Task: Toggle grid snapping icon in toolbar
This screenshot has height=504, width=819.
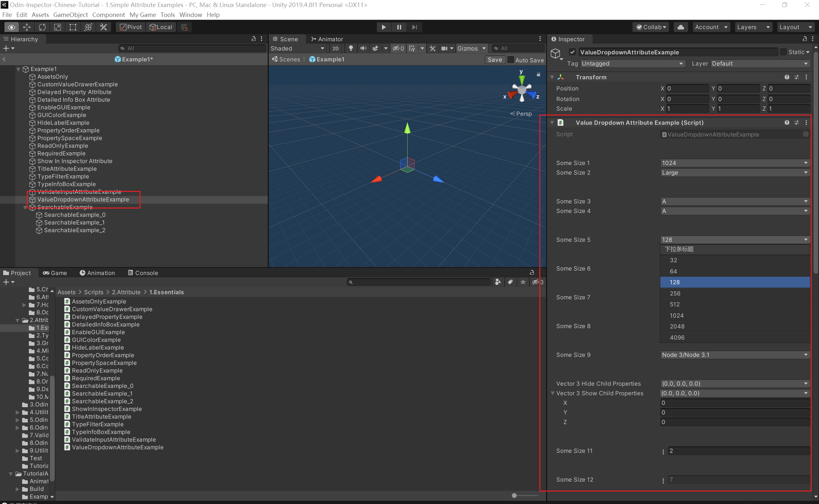Action: [x=184, y=27]
